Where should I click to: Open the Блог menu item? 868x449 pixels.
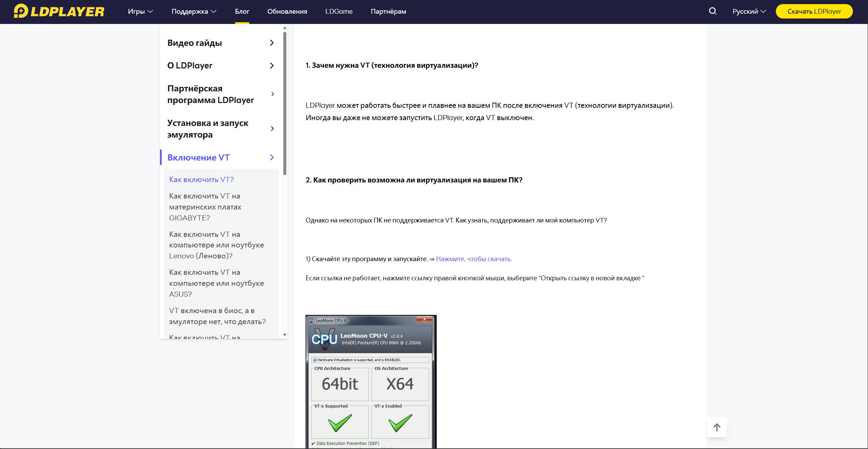[242, 11]
